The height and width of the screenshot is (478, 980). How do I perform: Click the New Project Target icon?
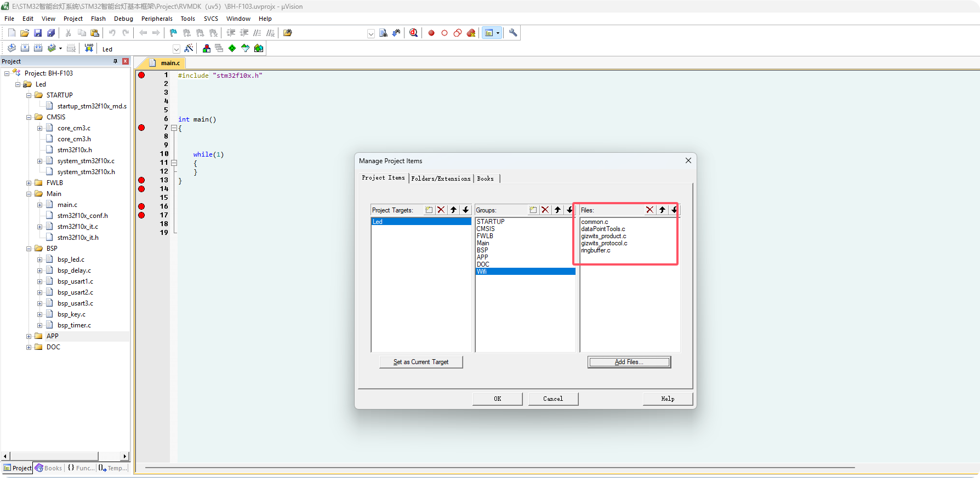tap(429, 210)
